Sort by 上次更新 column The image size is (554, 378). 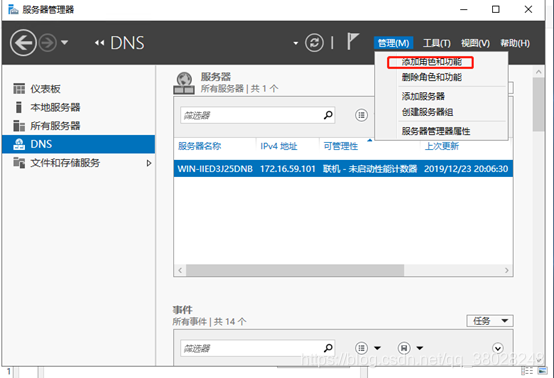point(442,146)
